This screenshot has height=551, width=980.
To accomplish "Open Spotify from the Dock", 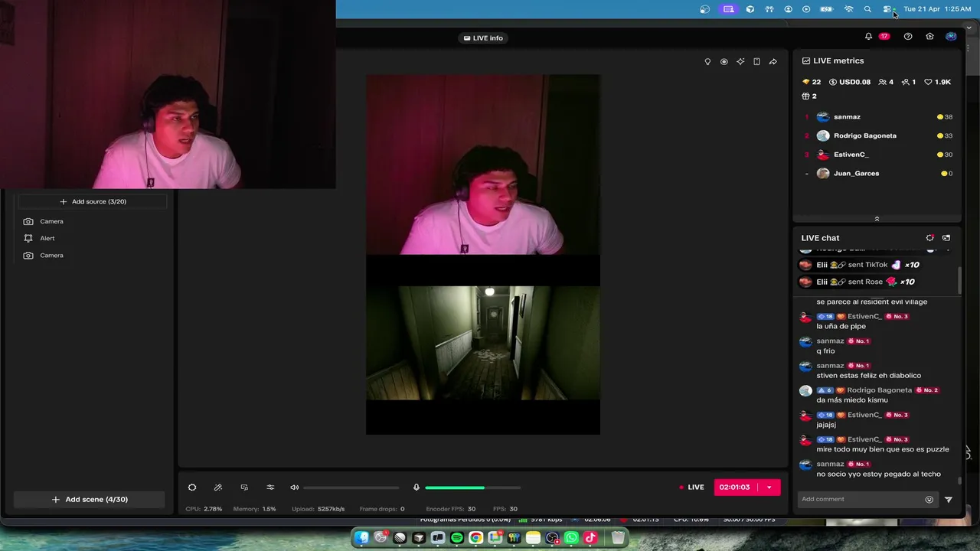I will [457, 538].
